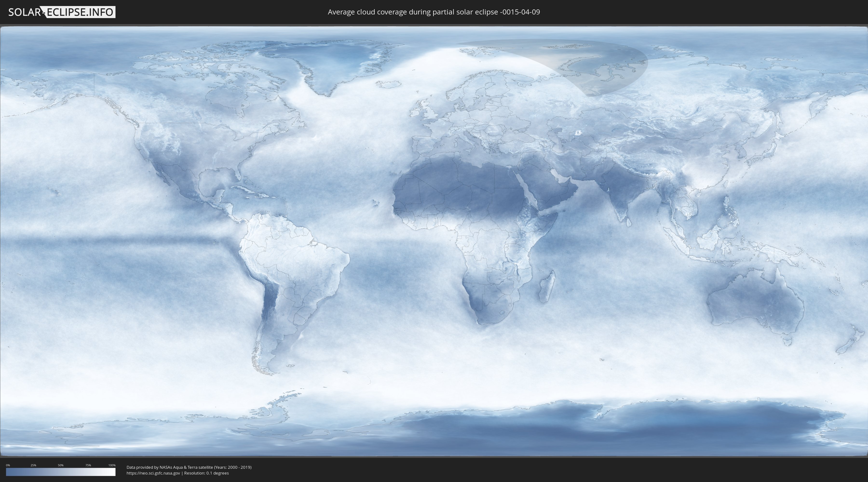Click the 25% label on the legend
Image resolution: width=868 pixels, height=482 pixels.
tap(33, 465)
